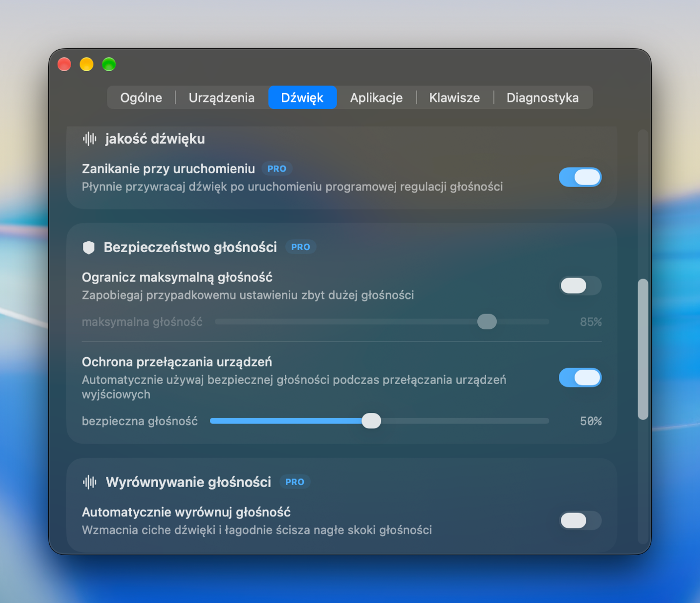Click the PRO badge next to Zanikanie przy uruchomieniu
700x603 pixels.
(277, 169)
